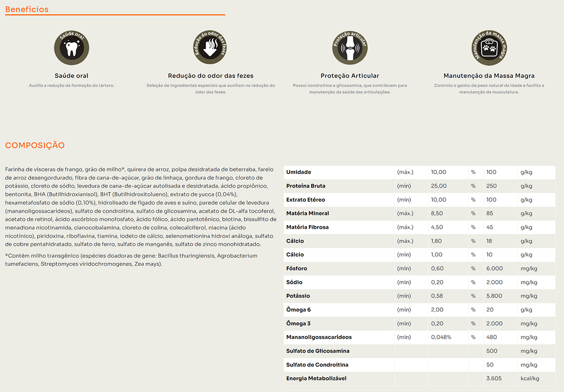
Task: Click the Redução do odor das fezes icon
Action: (x=211, y=47)
